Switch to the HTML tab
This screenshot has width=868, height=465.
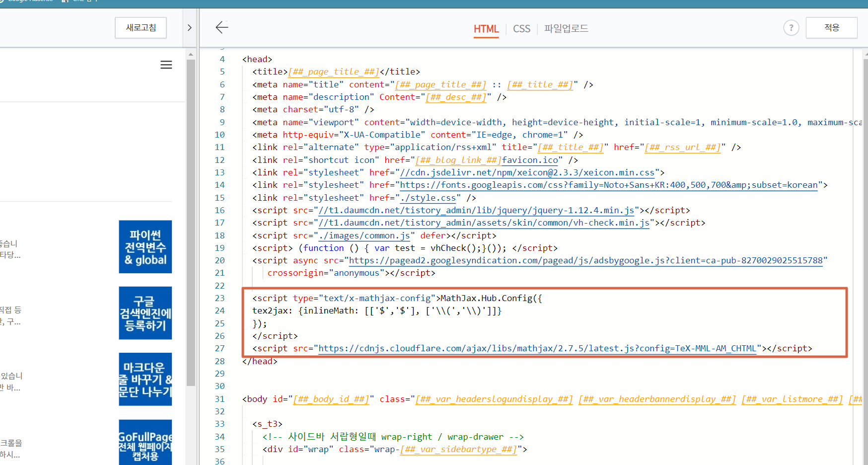click(x=486, y=29)
